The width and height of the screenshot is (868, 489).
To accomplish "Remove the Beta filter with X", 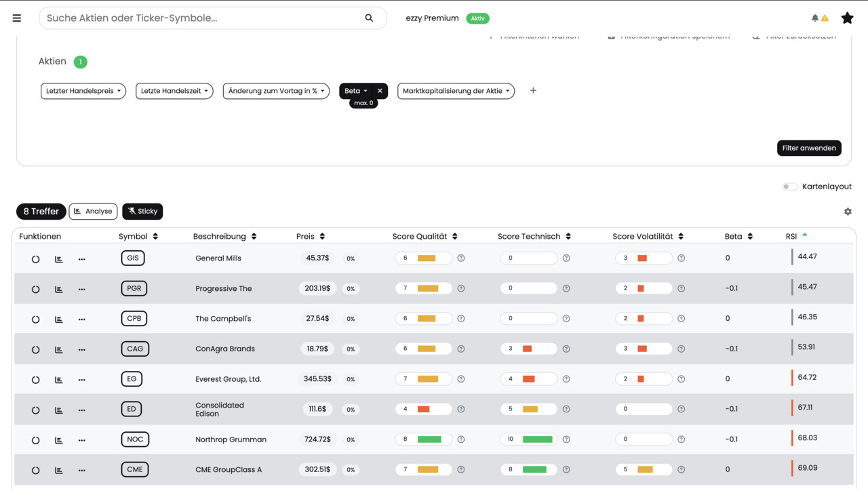I will coord(380,91).
